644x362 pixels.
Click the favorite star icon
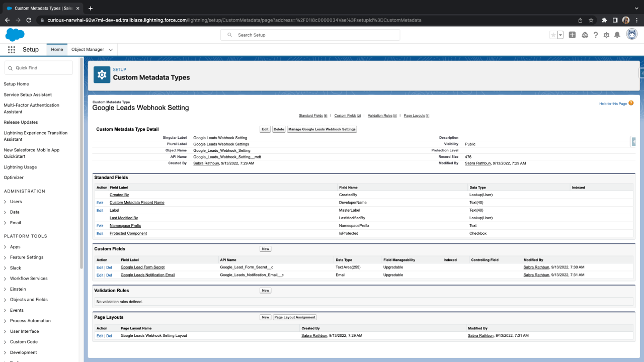[x=553, y=35]
